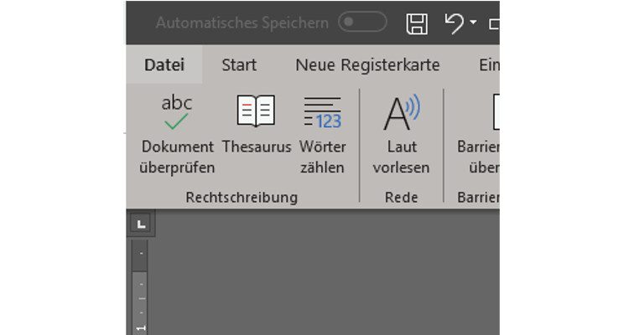Click the Save floppy disk icon
This screenshot has height=335, width=644.
click(x=417, y=23)
